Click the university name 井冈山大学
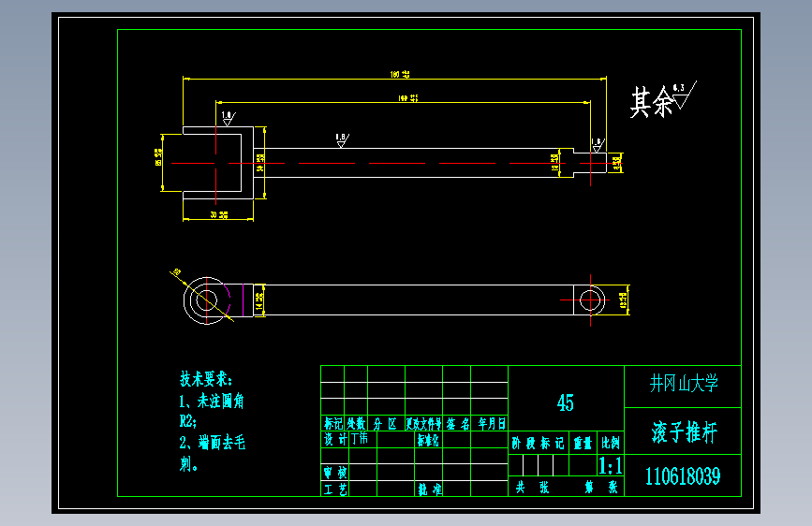 684,384
